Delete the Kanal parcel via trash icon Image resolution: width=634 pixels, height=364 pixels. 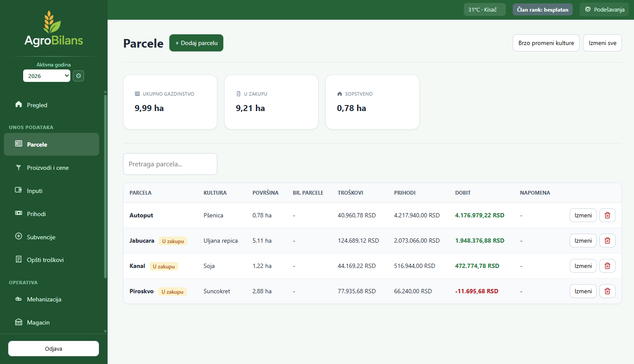607,266
